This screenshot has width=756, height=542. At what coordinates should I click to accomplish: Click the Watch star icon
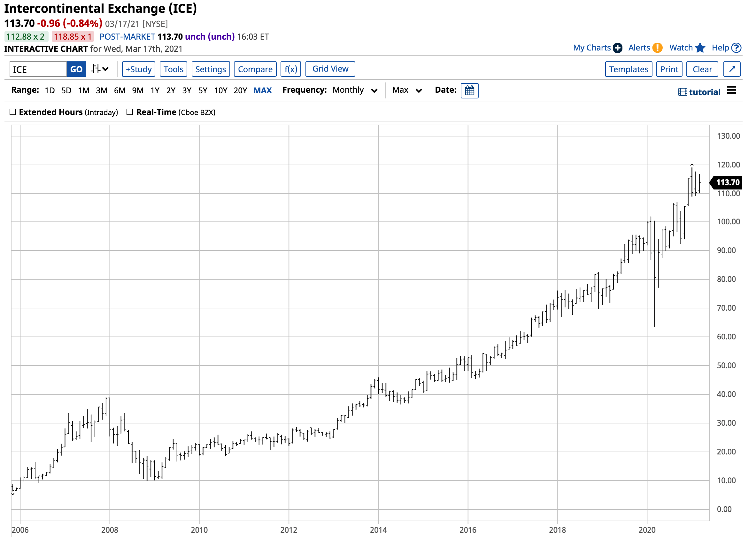click(x=700, y=48)
